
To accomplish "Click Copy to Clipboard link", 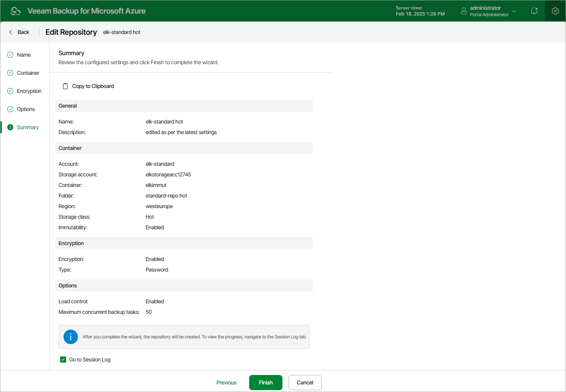I will 93,86.
